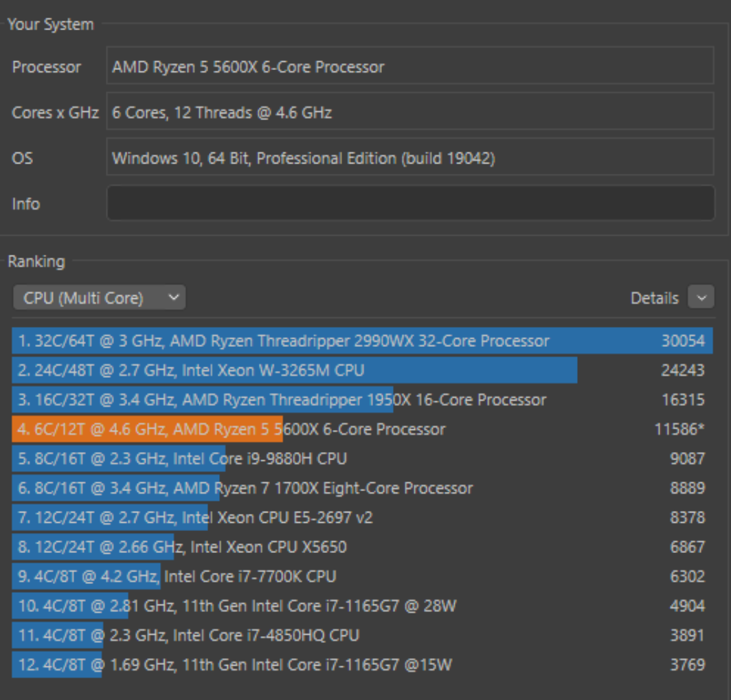
Task: Select the Xeon E5-2697 v2 ranking row
Action: tap(362, 517)
